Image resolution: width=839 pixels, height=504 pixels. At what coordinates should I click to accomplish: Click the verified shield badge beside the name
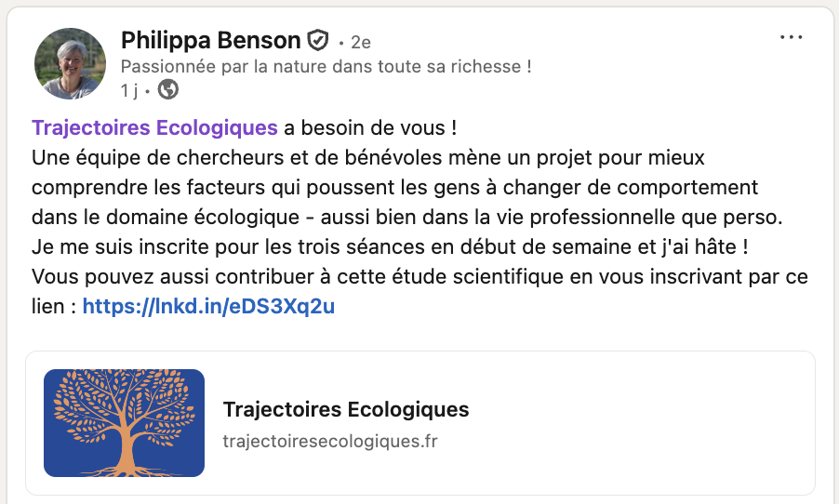click(318, 41)
